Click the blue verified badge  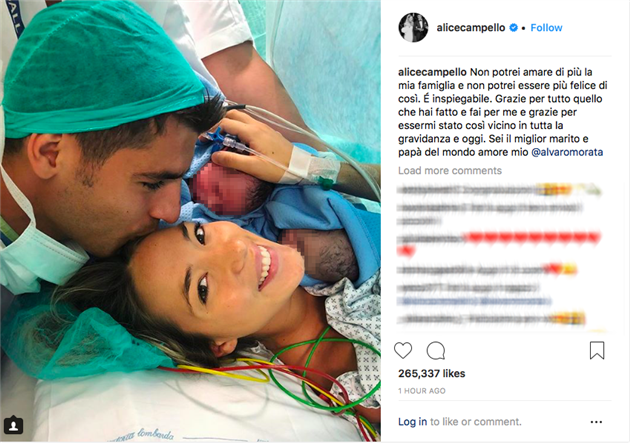[x=513, y=28]
